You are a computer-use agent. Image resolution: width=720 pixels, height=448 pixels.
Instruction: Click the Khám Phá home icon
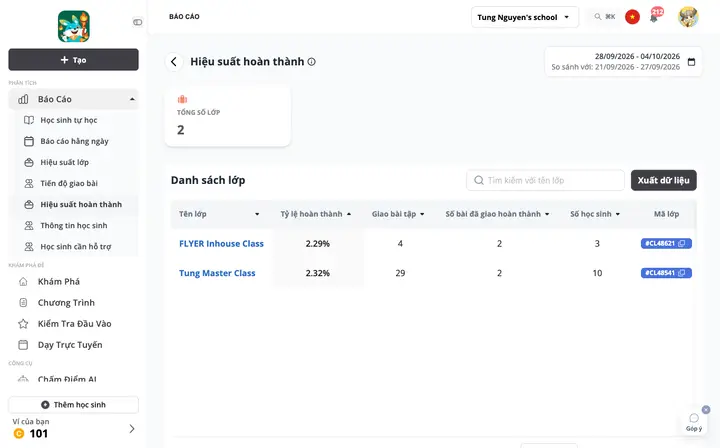(x=23, y=282)
